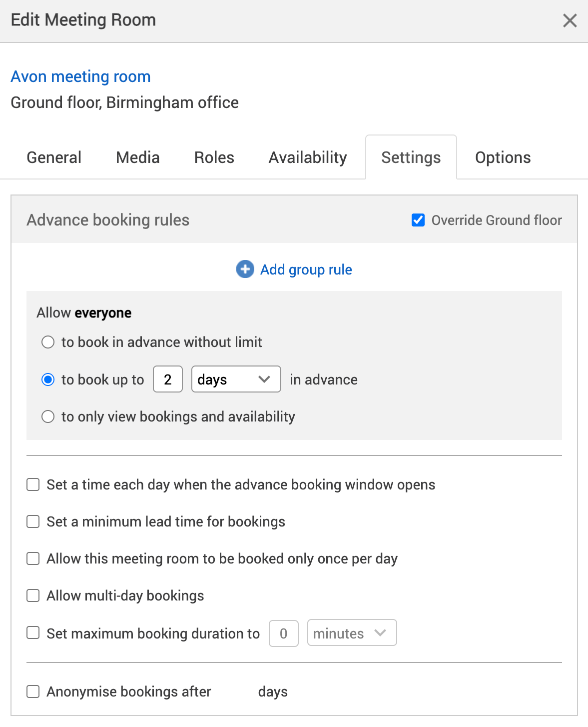Select to book up to 2 days in advance
Viewport: 588px width, 727px height.
point(48,379)
